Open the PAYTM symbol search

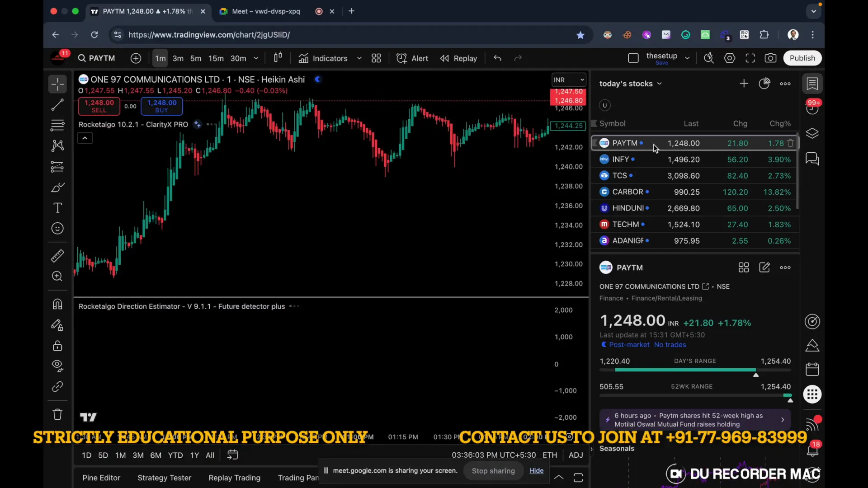click(97, 58)
